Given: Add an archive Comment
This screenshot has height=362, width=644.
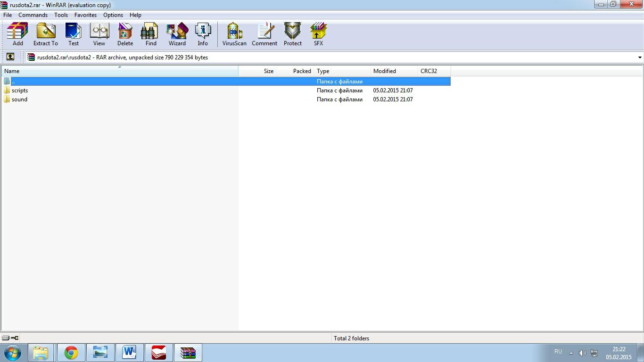Looking at the screenshot, I should coord(264,34).
